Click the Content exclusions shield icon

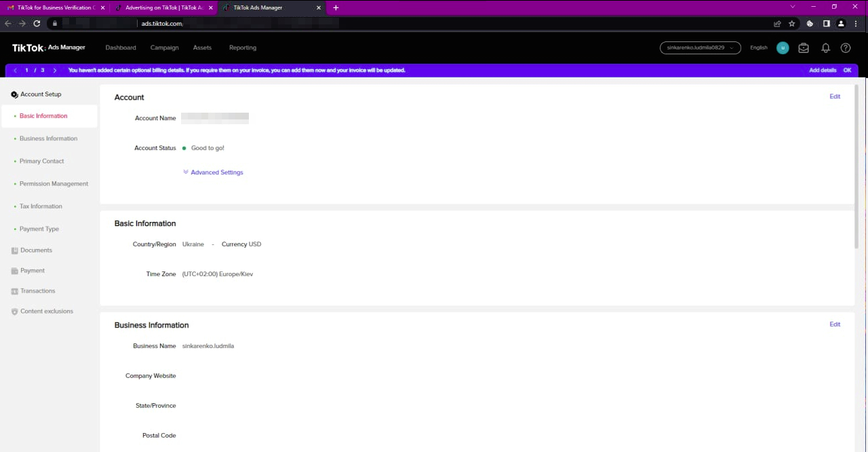[x=15, y=312]
